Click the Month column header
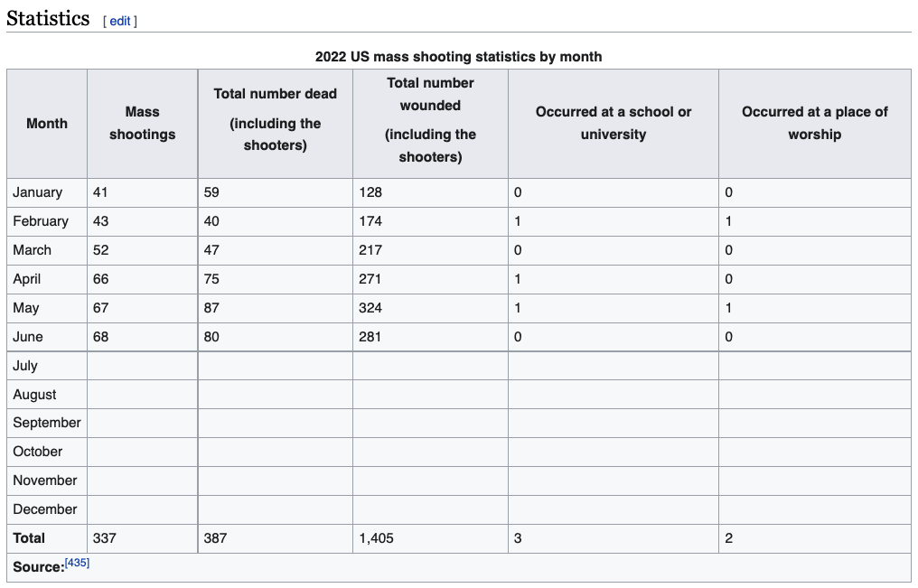The height and width of the screenshot is (588, 918). (x=47, y=124)
